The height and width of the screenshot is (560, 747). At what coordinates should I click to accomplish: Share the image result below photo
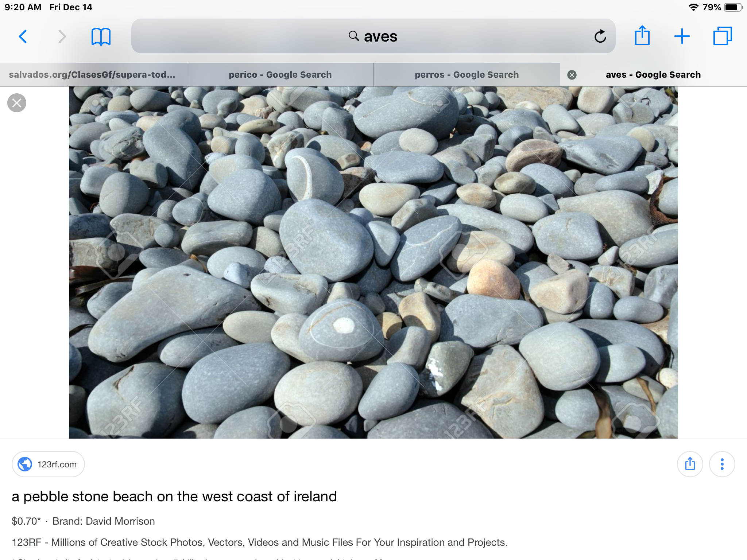click(690, 464)
